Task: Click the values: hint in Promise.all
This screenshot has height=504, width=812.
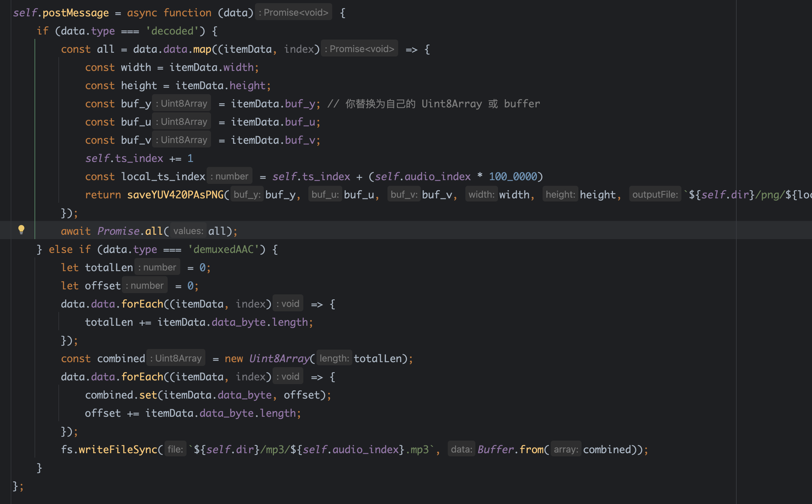Action: [188, 231]
